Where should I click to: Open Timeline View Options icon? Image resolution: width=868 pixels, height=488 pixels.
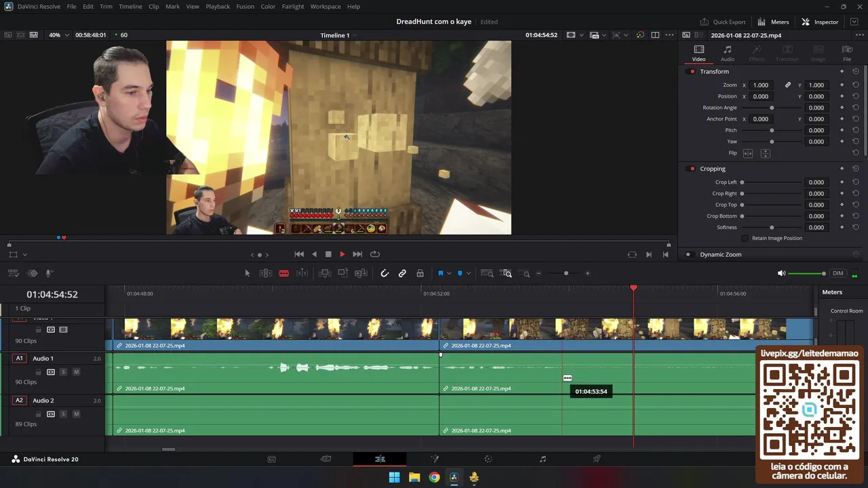coord(14,273)
